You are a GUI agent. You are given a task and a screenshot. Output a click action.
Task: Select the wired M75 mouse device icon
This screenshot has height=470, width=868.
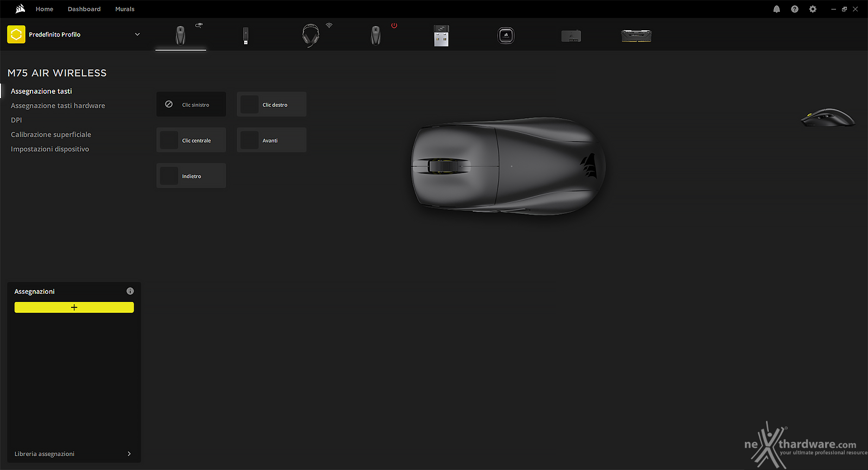181,35
